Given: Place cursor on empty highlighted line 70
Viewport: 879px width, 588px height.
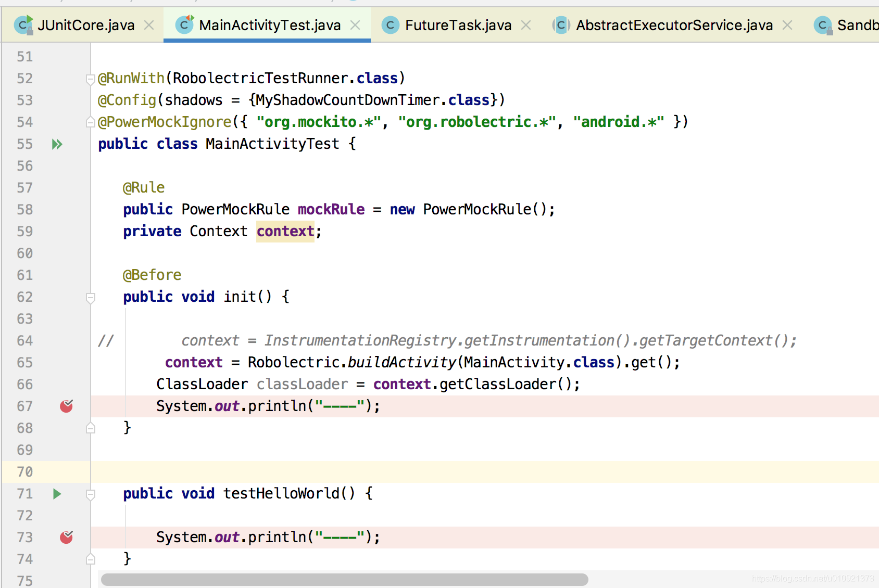Looking at the screenshot, I should (484, 471).
